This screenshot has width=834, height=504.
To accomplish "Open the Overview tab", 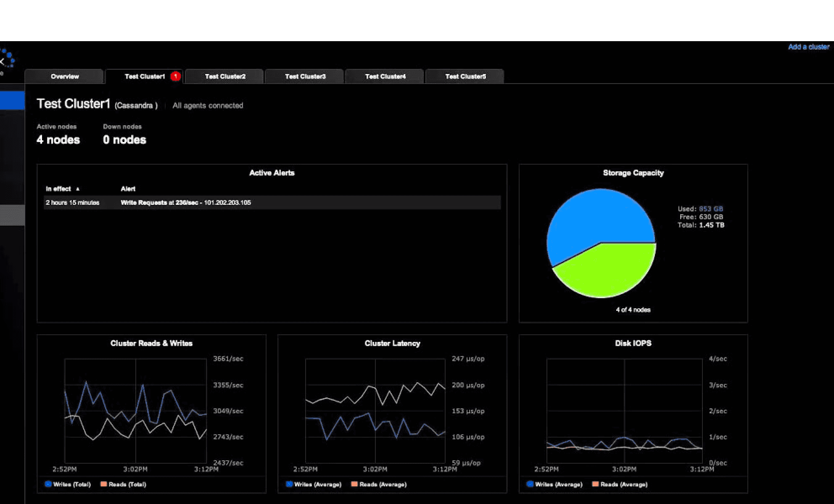I will (x=64, y=76).
